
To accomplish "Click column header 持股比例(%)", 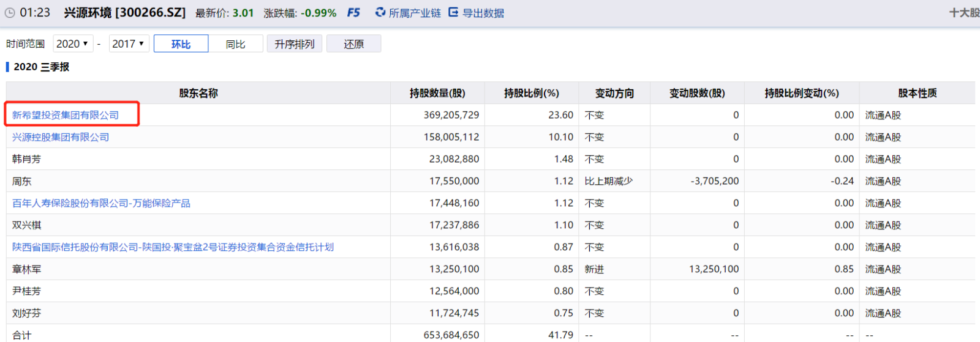I will (532, 93).
